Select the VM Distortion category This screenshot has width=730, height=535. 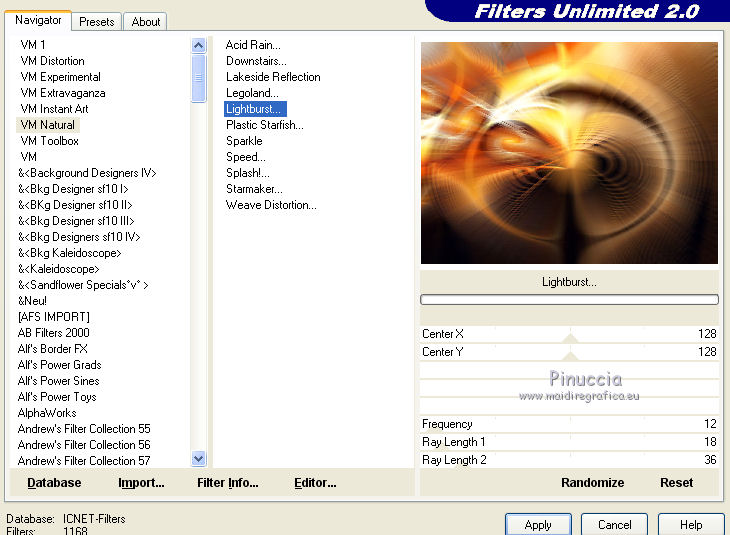(x=52, y=61)
